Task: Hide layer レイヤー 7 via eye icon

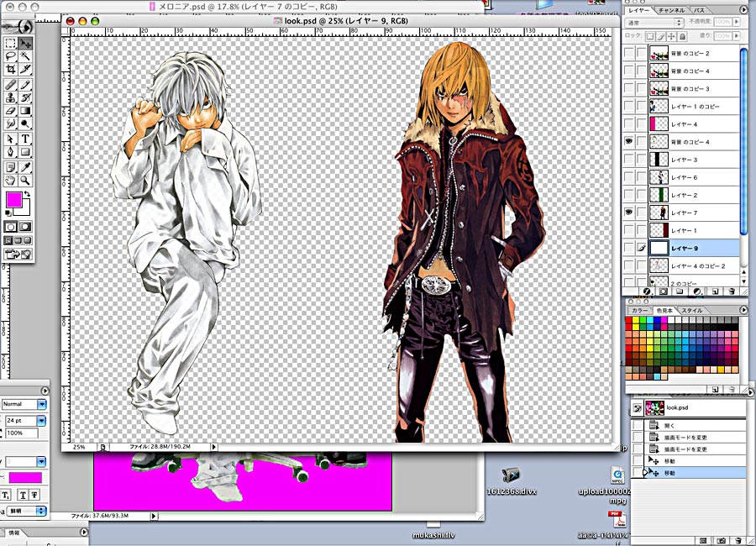Action: tap(628, 212)
